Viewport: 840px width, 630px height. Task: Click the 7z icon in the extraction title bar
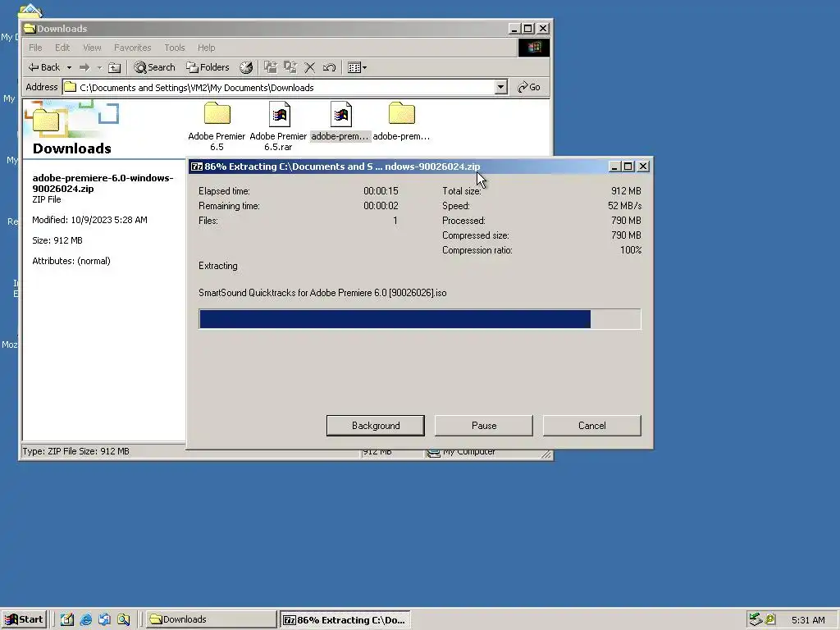197,167
